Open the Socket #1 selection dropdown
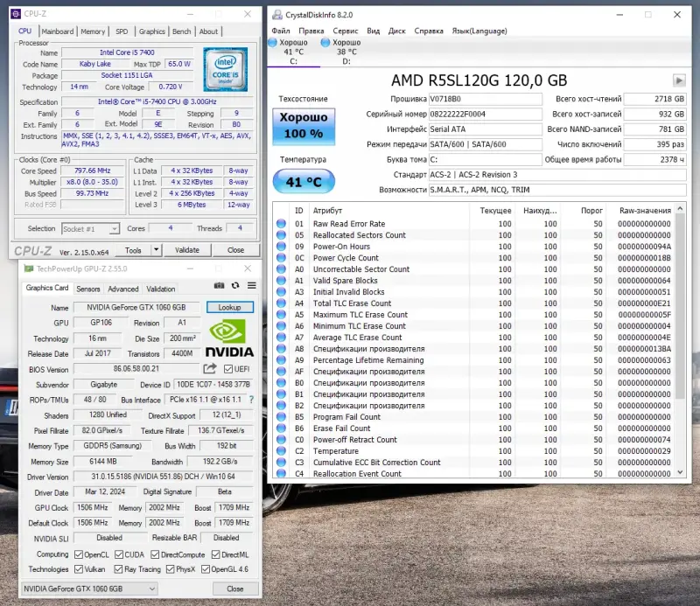This screenshot has width=700, height=606. click(91, 228)
